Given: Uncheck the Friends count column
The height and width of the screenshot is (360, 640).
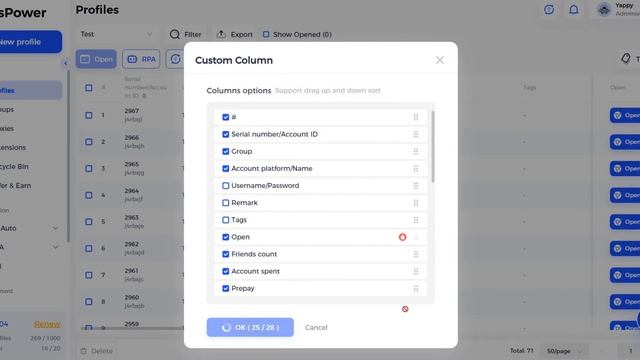Looking at the screenshot, I should point(226,254).
